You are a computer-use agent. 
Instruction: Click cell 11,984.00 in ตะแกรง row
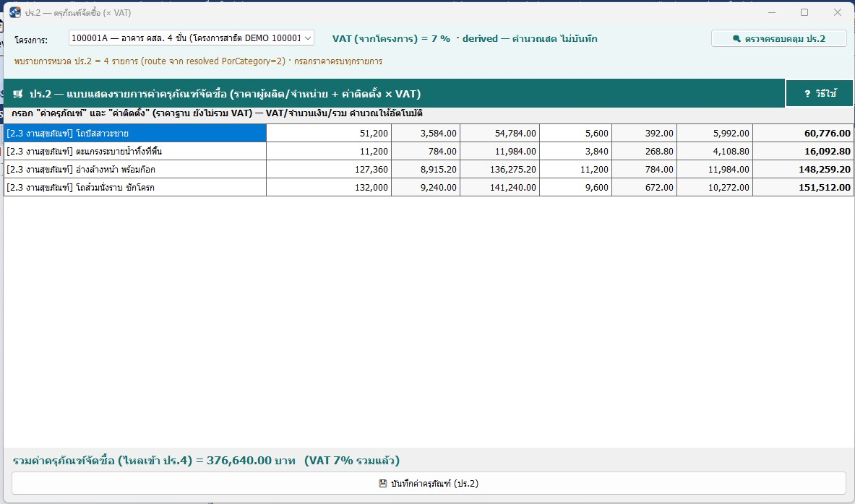point(500,151)
